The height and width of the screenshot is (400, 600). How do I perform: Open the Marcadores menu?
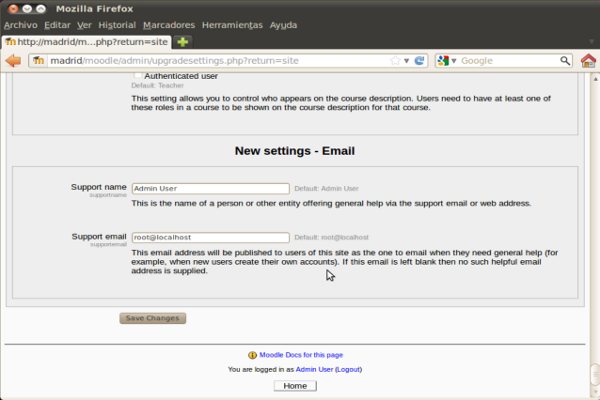pyautogui.click(x=169, y=24)
